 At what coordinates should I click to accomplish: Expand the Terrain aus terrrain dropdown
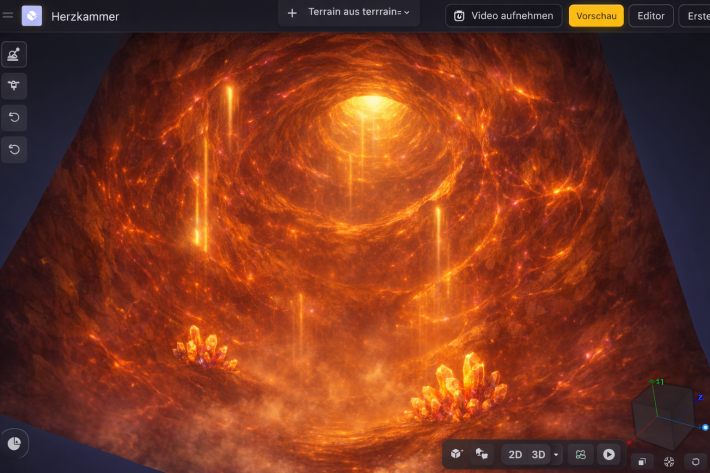[x=407, y=13]
